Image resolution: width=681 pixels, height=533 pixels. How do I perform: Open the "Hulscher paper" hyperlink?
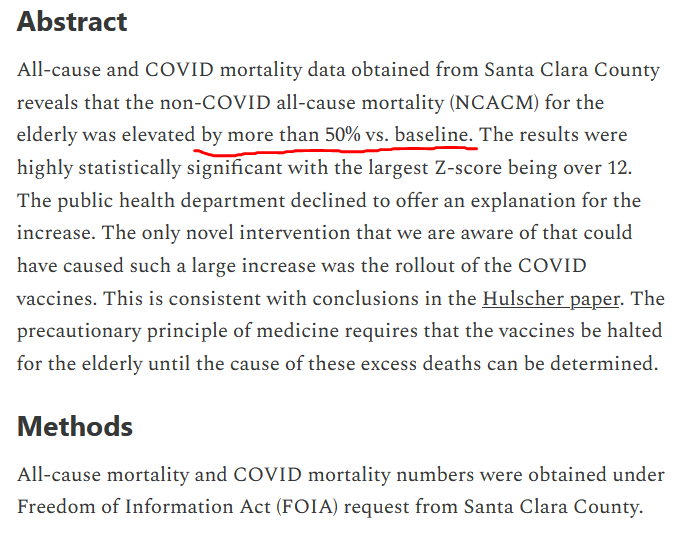pyautogui.click(x=548, y=298)
